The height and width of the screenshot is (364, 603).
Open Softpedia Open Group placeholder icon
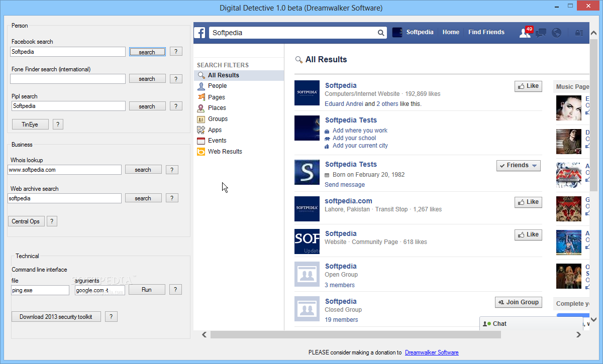[307, 274]
